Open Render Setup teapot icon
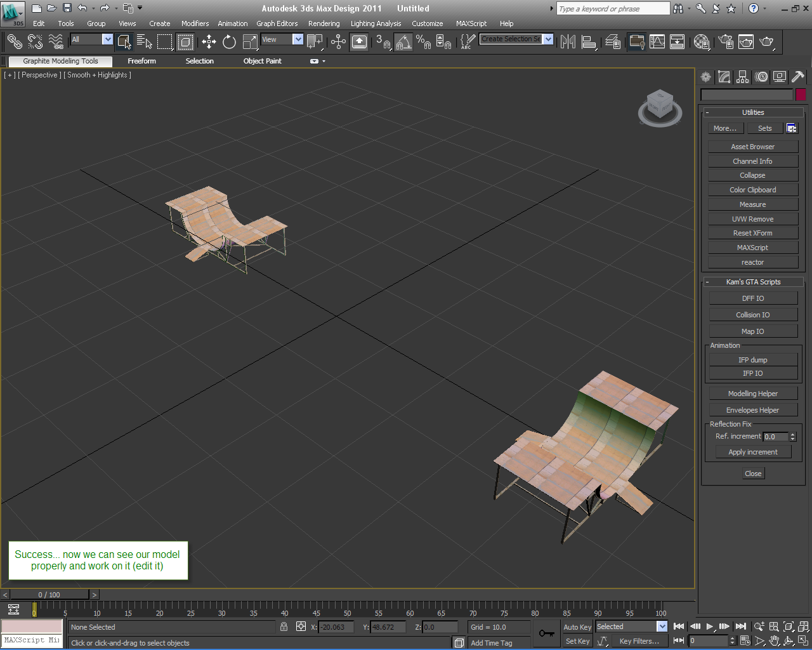The width and height of the screenshot is (812, 650). [726, 42]
